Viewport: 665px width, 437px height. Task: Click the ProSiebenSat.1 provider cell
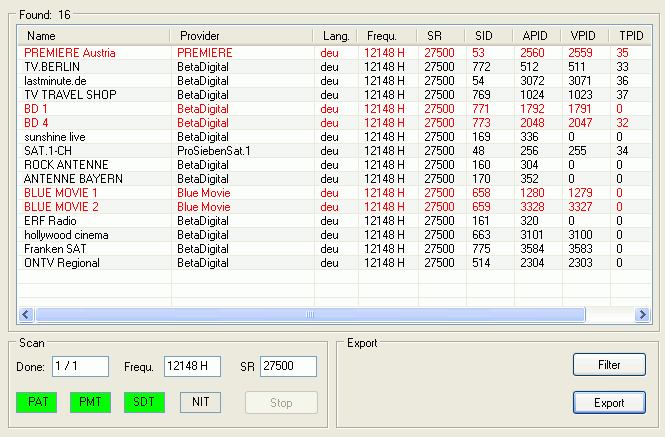[214, 151]
